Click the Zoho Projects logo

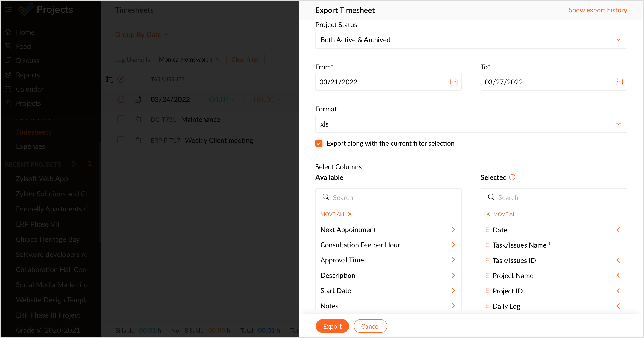point(26,9)
